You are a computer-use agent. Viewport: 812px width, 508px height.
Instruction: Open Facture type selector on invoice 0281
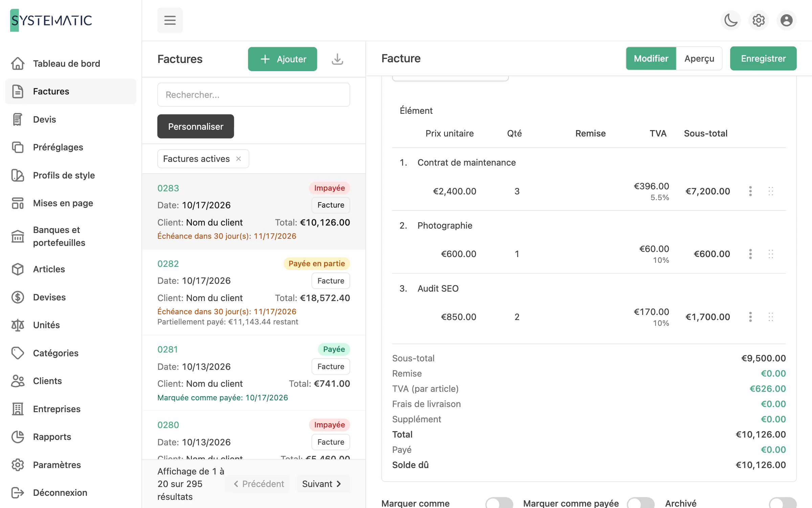(331, 366)
